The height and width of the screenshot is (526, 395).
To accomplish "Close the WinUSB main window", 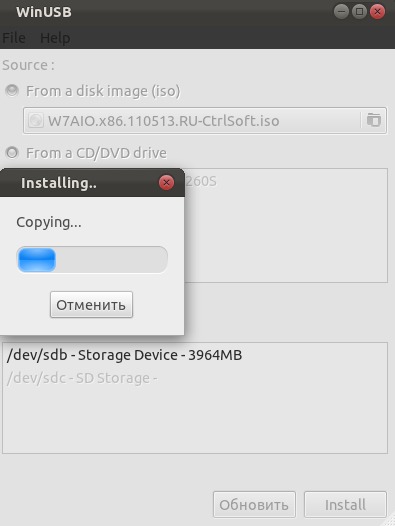I will pos(377,12).
